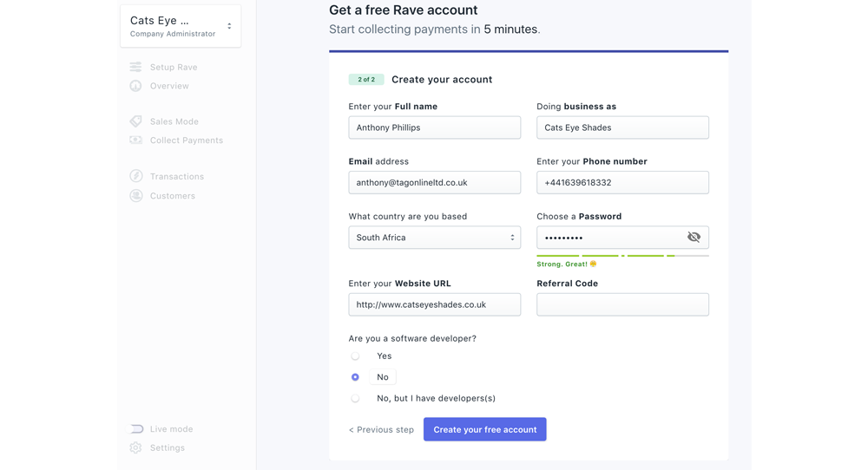The height and width of the screenshot is (470, 868).
Task: Click the Overview sidebar icon
Action: pyautogui.click(x=136, y=86)
